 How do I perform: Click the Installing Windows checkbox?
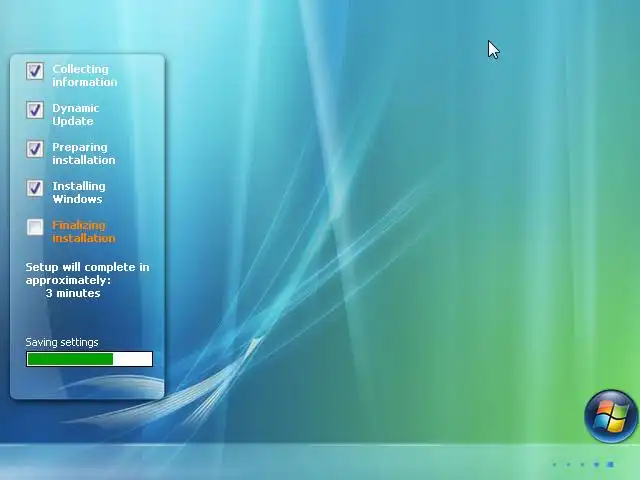pyautogui.click(x=35, y=188)
